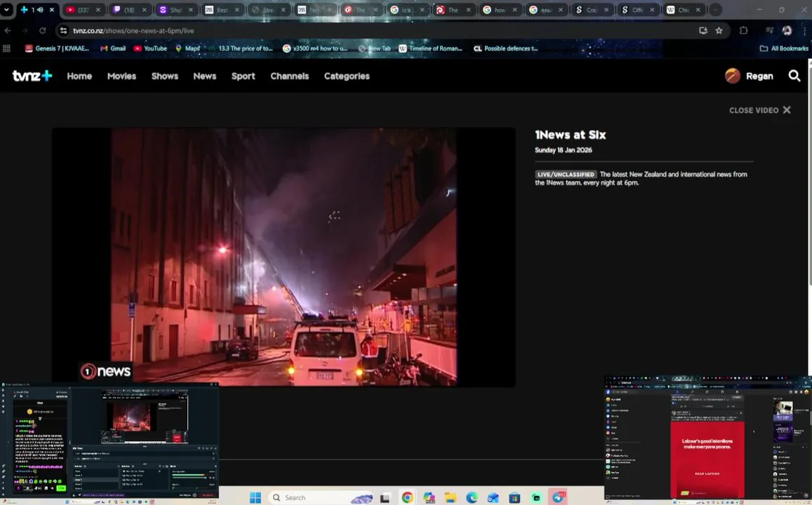The width and height of the screenshot is (812, 505).
Task: Bookmark this page with the star icon
Action: [719, 31]
